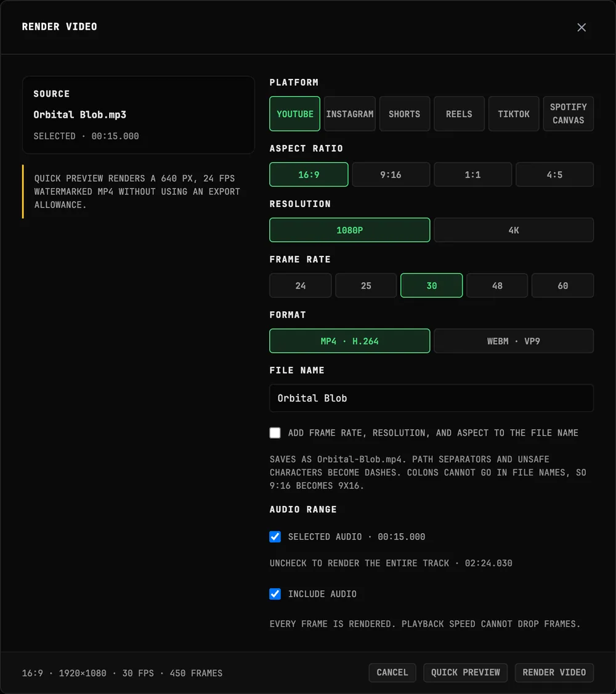Viewport: 616px width, 694px height.
Task: Set aspect ratio to 16:9
Action: [309, 174]
